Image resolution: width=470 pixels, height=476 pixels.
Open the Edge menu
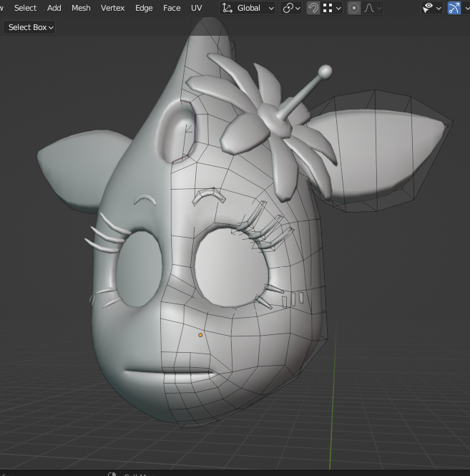[x=144, y=8]
